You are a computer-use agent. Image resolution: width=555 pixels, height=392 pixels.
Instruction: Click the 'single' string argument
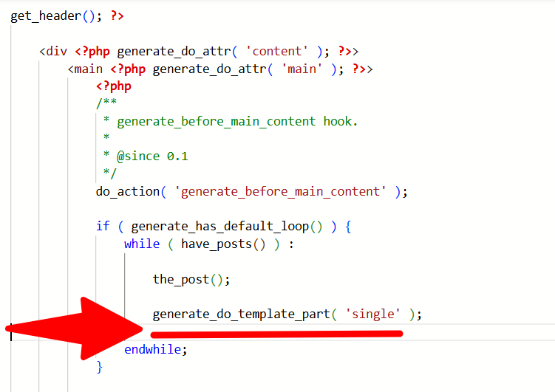(372, 314)
